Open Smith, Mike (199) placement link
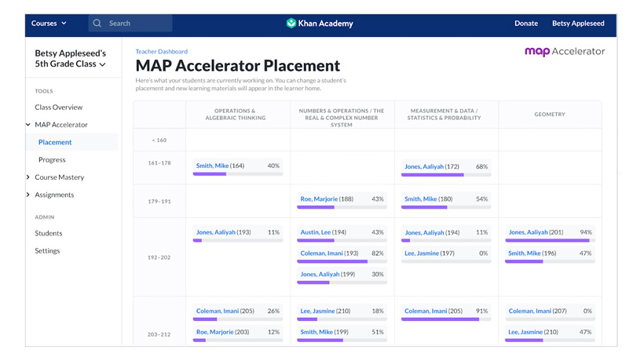 tap(317, 332)
